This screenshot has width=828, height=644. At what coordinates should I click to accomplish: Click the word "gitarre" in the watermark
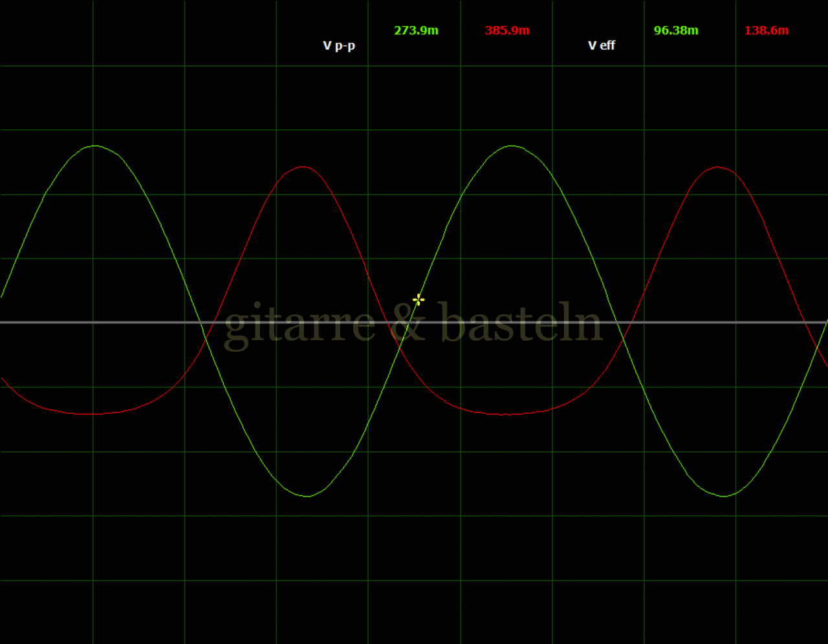click(x=299, y=325)
